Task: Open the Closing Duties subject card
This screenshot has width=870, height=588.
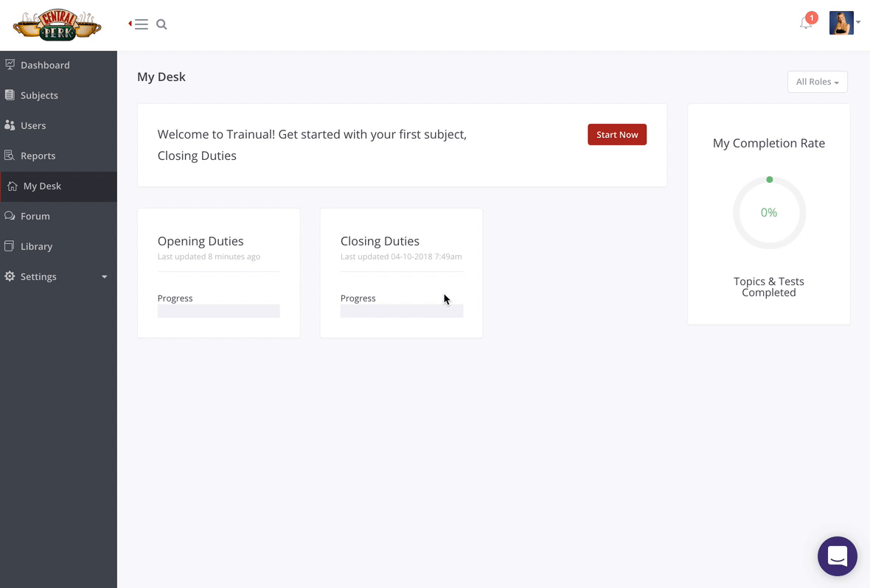Action: point(401,241)
